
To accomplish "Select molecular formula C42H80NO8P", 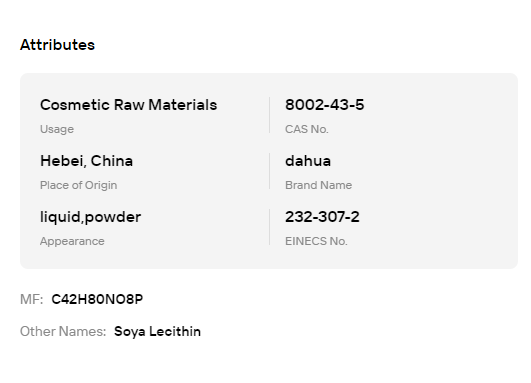I will 97,299.
